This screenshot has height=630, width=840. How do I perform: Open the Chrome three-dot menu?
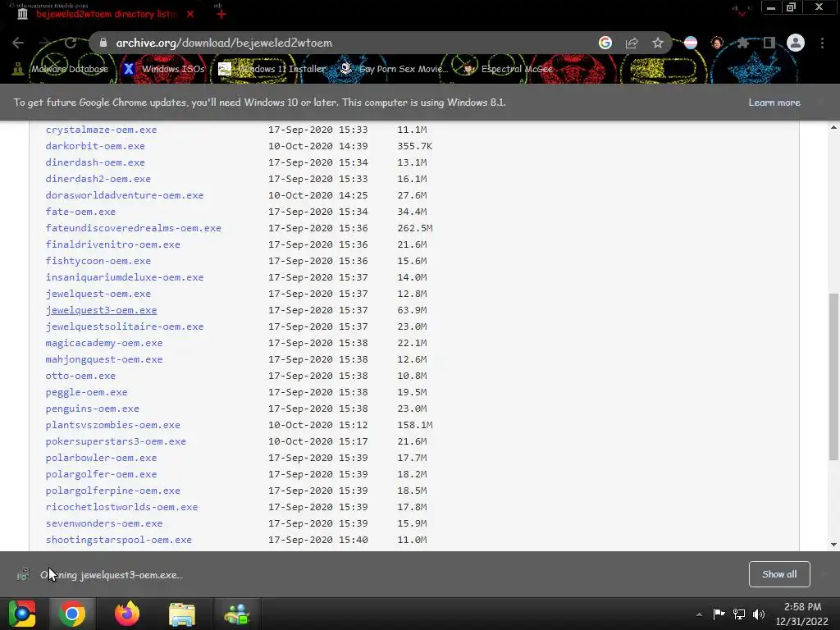822,43
